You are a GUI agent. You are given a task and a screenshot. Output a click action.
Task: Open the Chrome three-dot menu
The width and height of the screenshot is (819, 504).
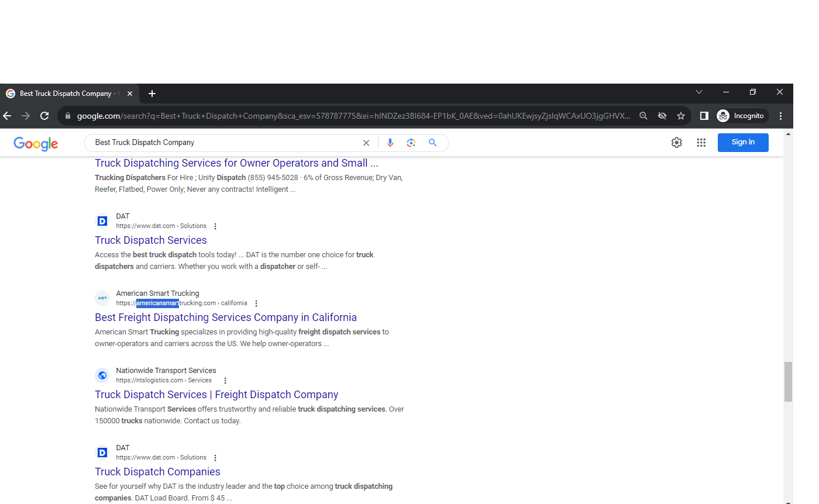point(780,116)
